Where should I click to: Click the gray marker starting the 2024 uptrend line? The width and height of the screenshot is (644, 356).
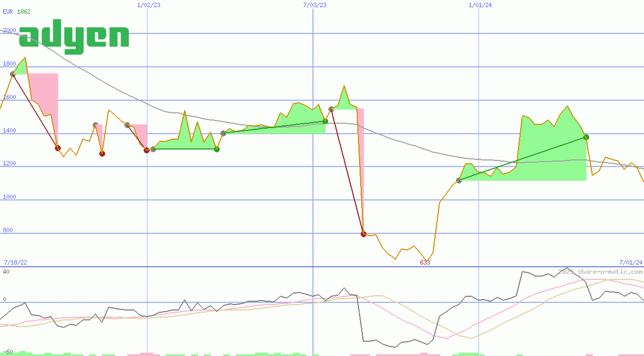coord(459,181)
